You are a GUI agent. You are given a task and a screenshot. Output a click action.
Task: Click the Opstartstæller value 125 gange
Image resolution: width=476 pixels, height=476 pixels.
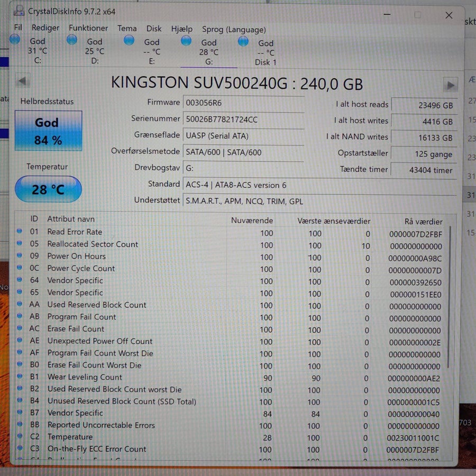click(424, 154)
